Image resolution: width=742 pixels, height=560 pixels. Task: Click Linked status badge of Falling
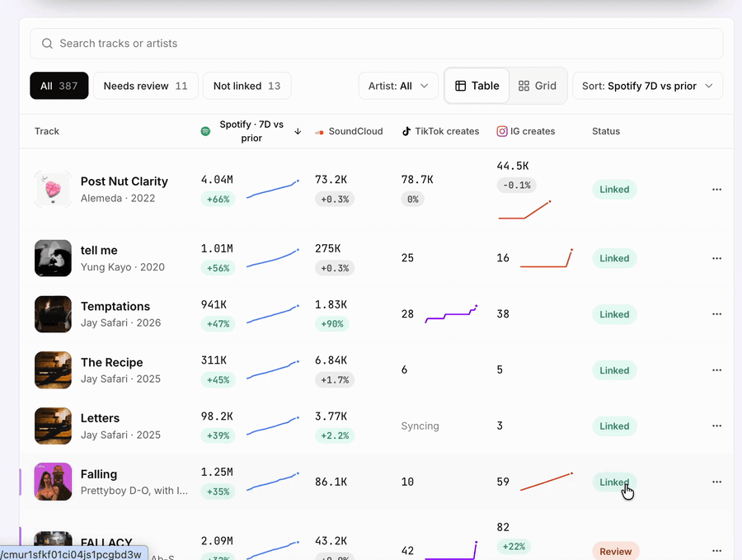pyautogui.click(x=614, y=482)
